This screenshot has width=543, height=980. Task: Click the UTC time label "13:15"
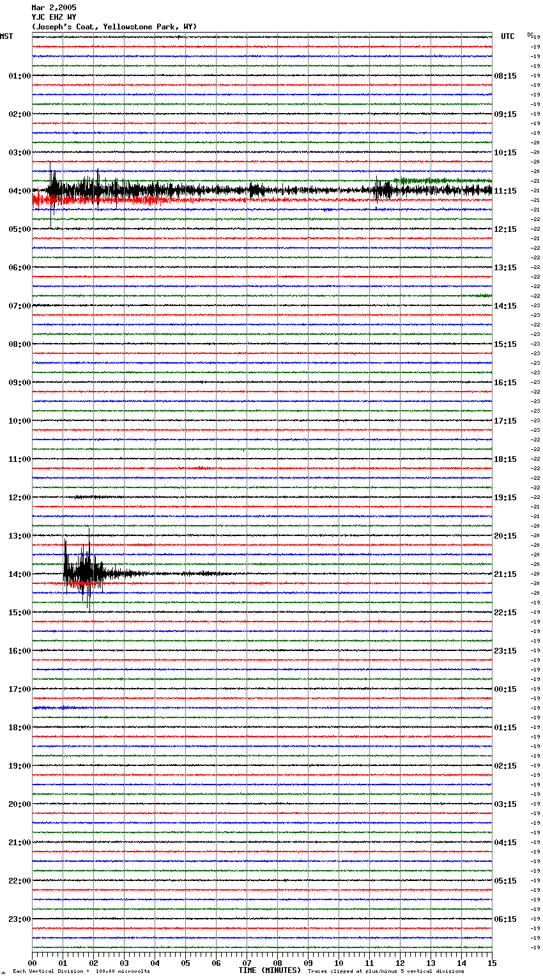505,268
